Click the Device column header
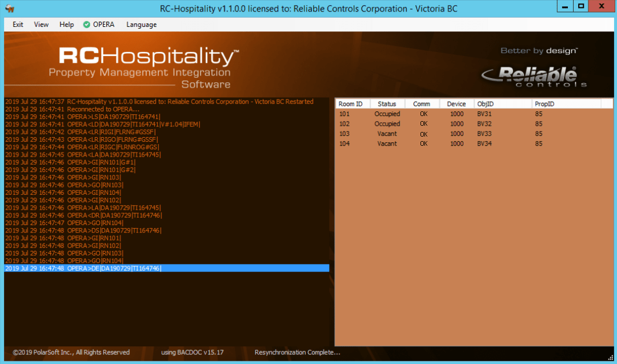 tap(456, 104)
